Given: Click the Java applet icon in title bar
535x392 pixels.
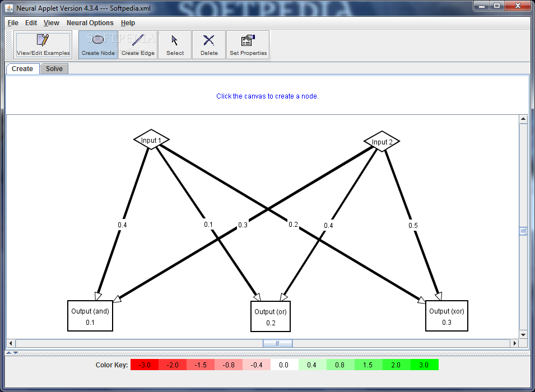Looking at the screenshot, I should coord(9,8).
